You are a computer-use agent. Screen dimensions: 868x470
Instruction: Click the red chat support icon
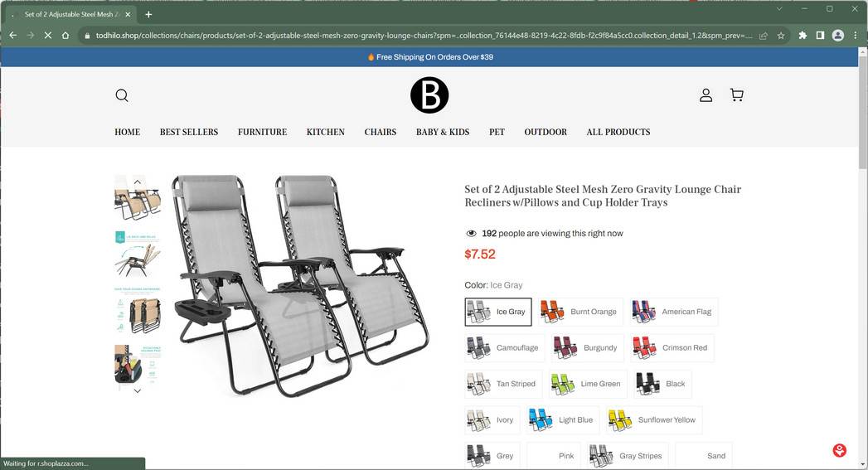pyautogui.click(x=840, y=450)
